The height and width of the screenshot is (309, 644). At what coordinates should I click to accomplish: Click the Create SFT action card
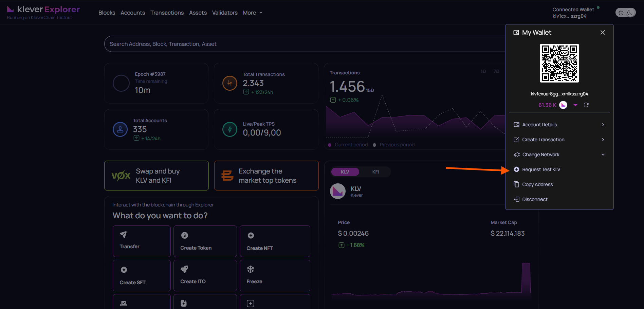[142, 275]
